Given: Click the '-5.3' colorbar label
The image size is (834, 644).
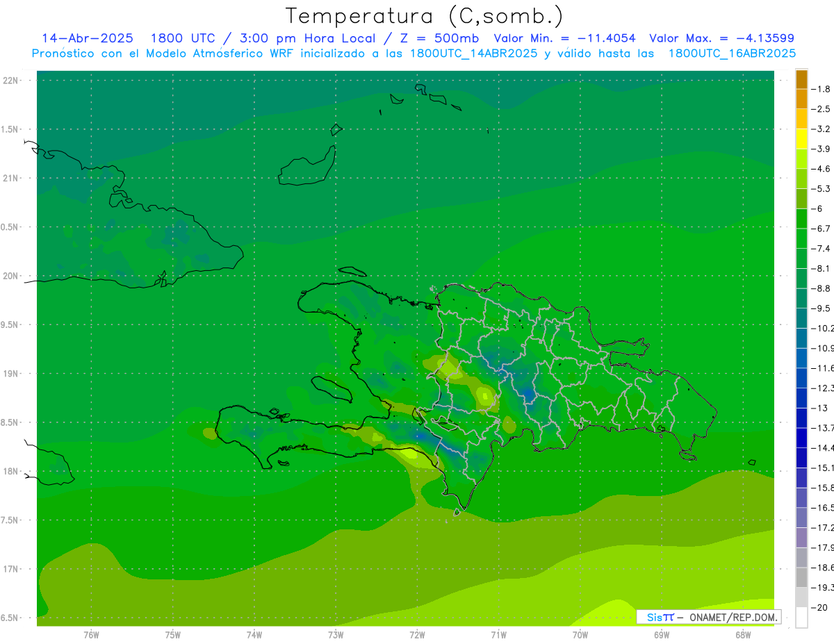Looking at the screenshot, I should click(821, 189).
